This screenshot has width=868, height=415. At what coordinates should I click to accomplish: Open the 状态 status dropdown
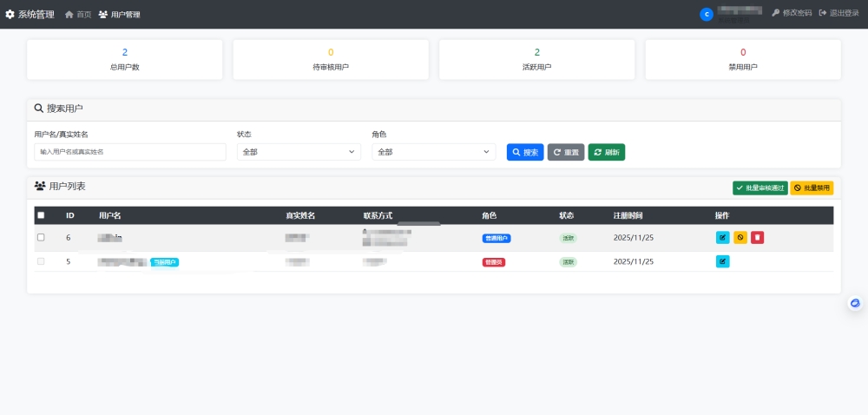[298, 152]
